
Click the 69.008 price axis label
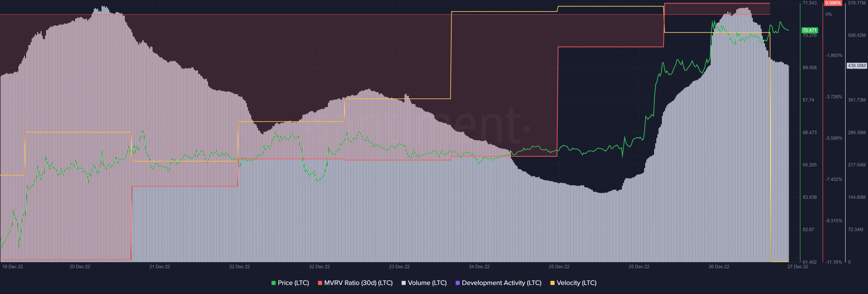810,68
